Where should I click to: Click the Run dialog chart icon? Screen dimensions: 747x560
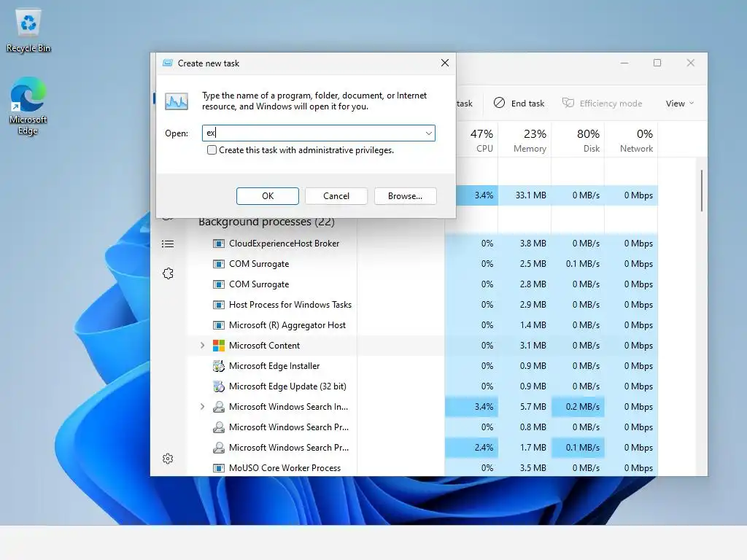click(x=177, y=101)
